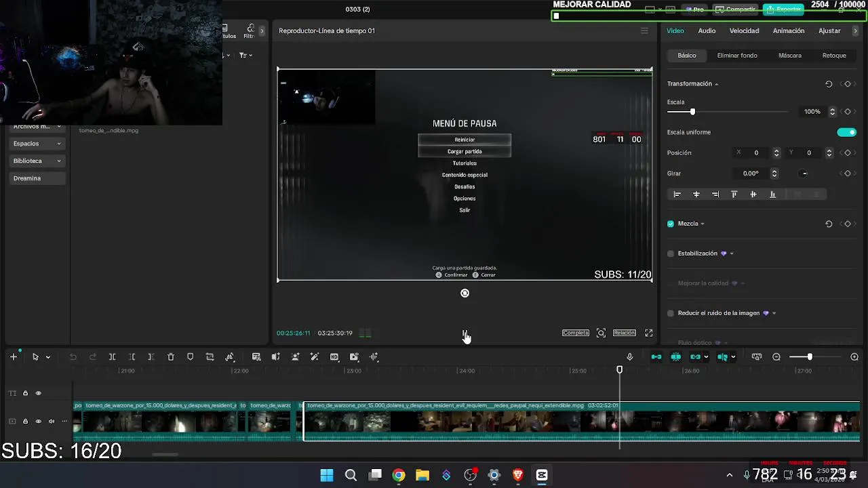The image size is (868, 488).
Task: Collapse the Transformación section
Action: pos(716,84)
